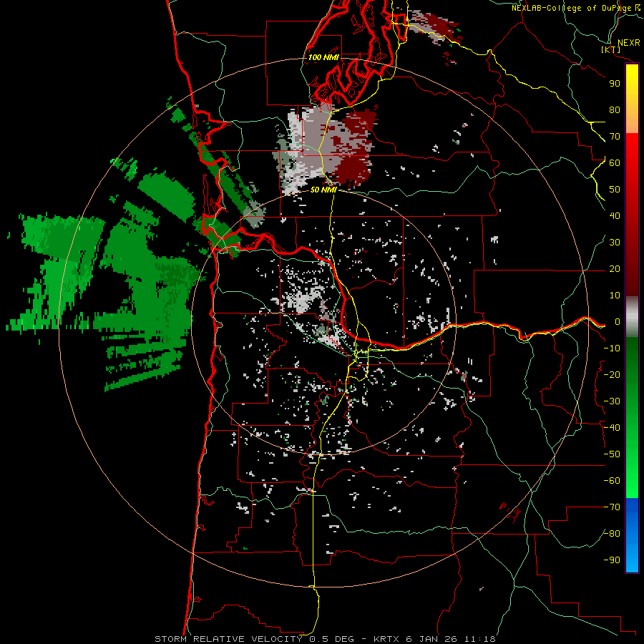
Task: Click the 50 NMI range ring label
Action: pyautogui.click(x=323, y=190)
